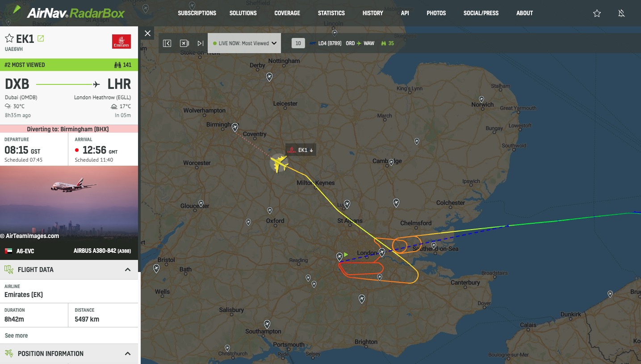Toggle muted notifications bell icon
641x364 pixels.
pyautogui.click(x=621, y=13)
